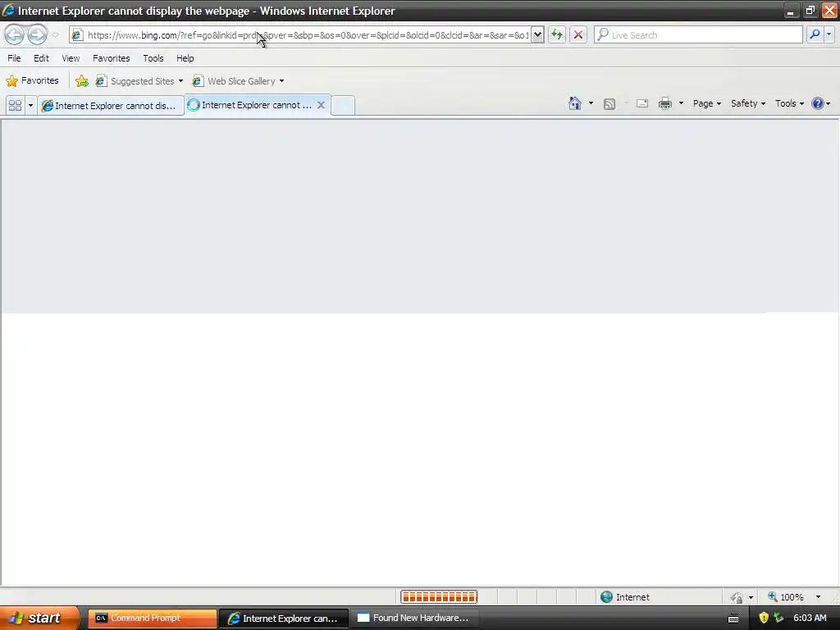840x630 pixels.
Task: Open the Page command menu
Action: (706, 103)
